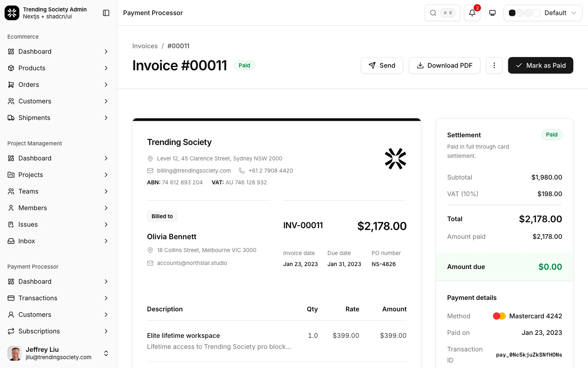Click the Orders cart icon
This screenshot has height=368, width=588.
[11, 85]
